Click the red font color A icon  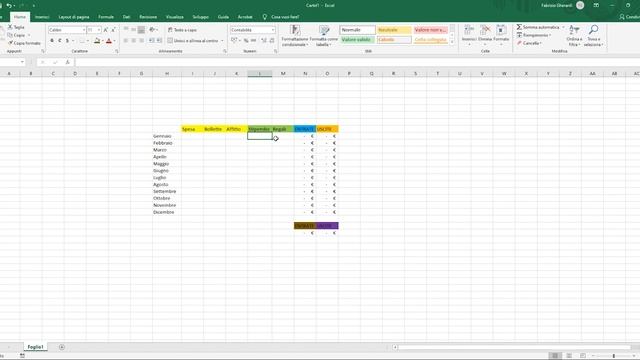109,40
